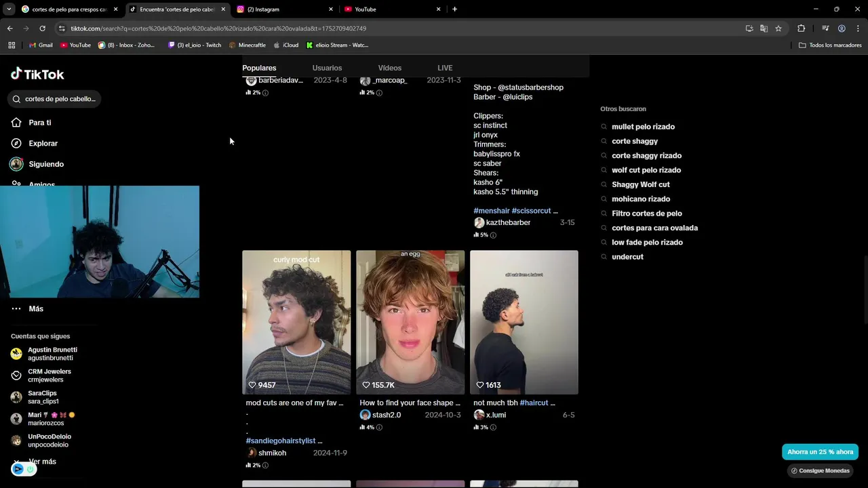Go back to previous page
The image size is (868, 488).
coord(9,28)
